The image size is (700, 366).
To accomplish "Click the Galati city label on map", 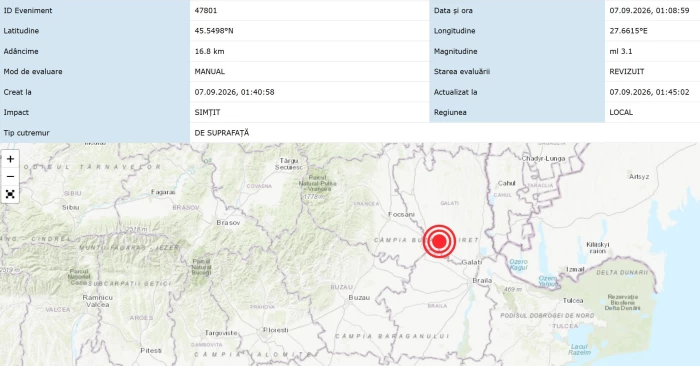I will click(x=471, y=262).
